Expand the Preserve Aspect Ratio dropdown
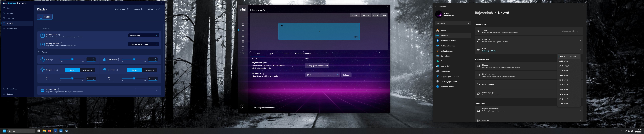 pyautogui.click(x=143, y=44)
